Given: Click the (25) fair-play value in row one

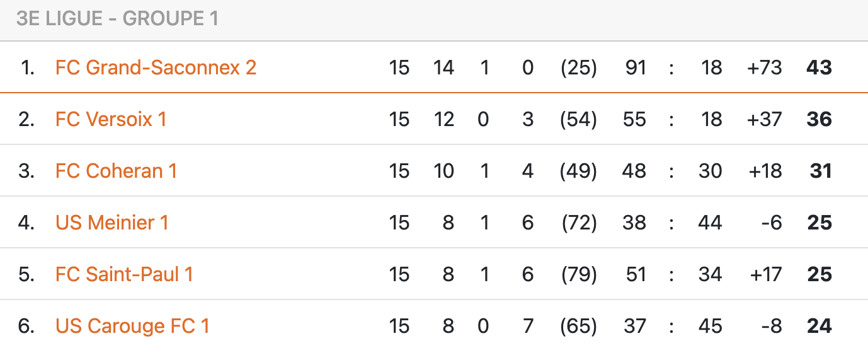Looking at the screenshot, I should click(x=579, y=67).
